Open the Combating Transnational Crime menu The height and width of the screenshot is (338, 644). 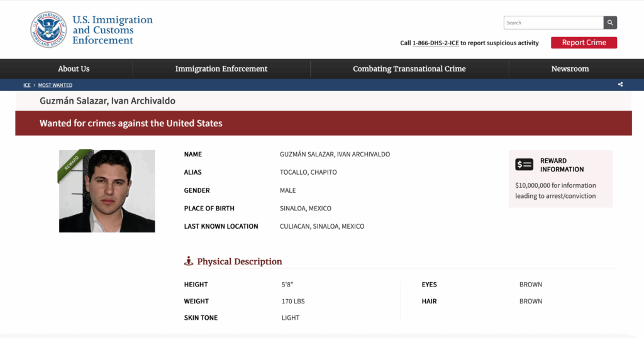click(409, 68)
